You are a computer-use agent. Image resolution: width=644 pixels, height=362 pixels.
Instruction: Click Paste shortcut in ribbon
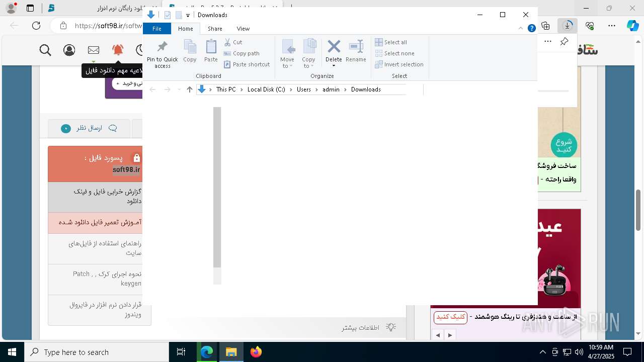pos(247,64)
